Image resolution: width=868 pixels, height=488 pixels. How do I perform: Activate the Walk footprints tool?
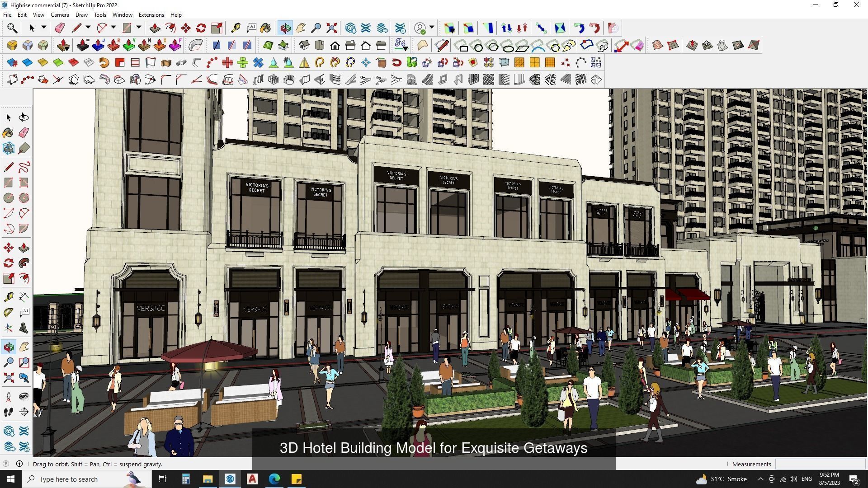pyautogui.click(x=8, y=412)
